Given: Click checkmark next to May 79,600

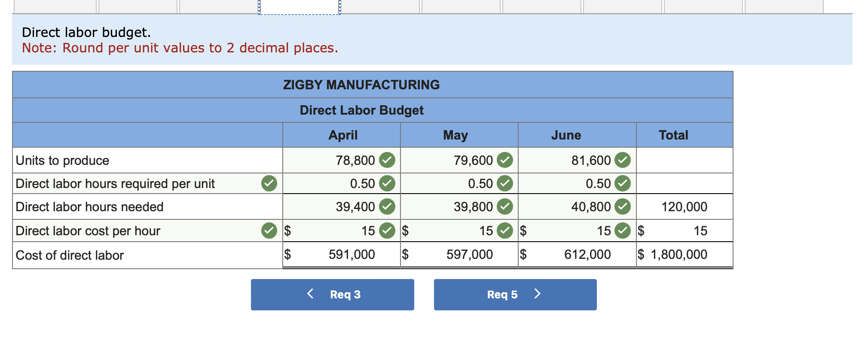Looking at the screenshot, I should tap(505, 160).
